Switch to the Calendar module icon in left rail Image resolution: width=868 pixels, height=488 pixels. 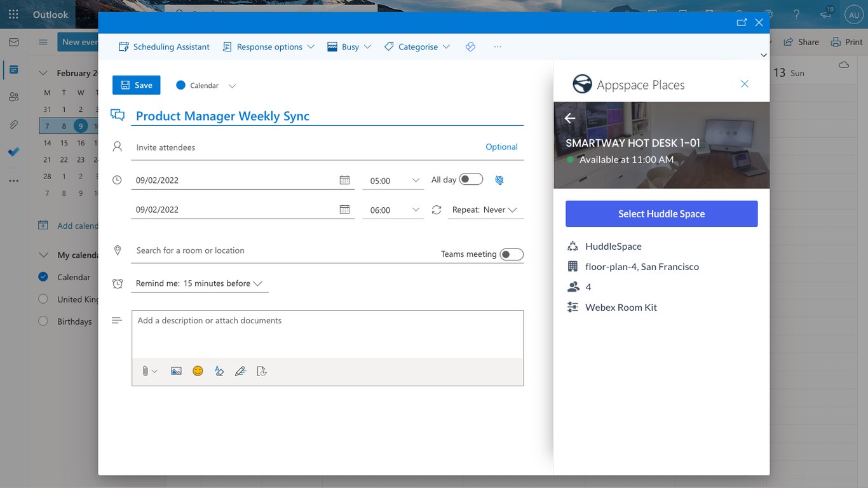pos(13,69)
